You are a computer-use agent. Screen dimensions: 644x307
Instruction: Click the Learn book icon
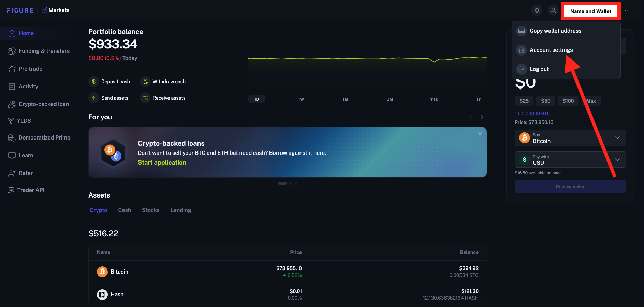[x=12, y=155]
